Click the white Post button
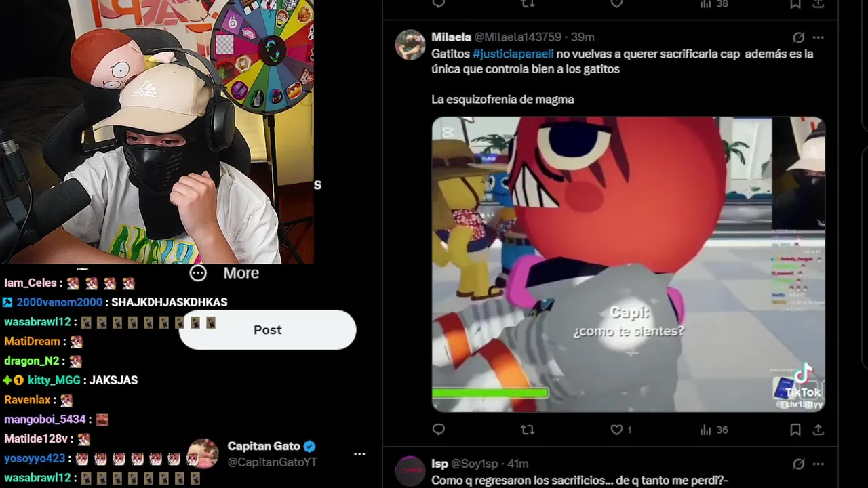This screenshot has width=868, height=488. tap(267, 330)
